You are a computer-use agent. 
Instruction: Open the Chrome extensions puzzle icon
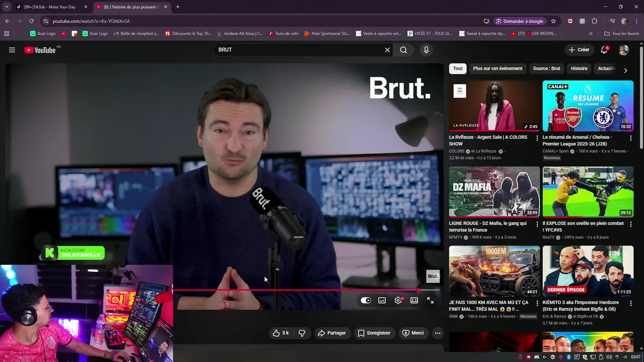[x=594, y=21]
